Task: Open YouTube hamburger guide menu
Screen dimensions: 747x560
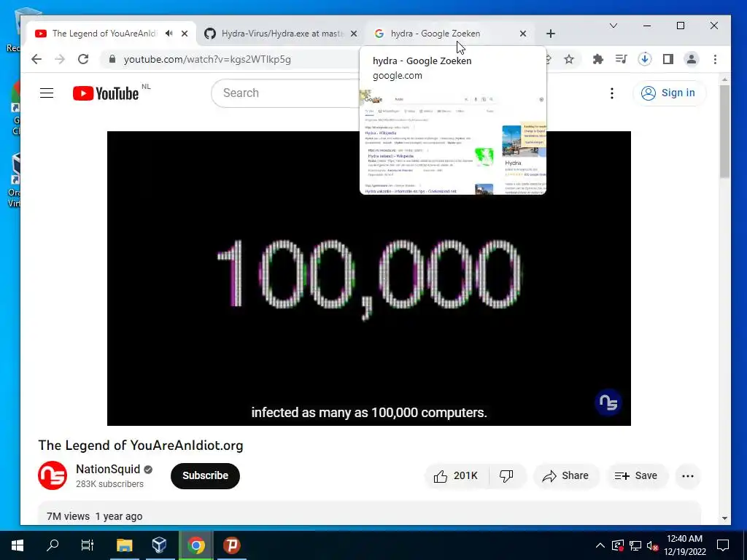Action: (x=47, y=93)
